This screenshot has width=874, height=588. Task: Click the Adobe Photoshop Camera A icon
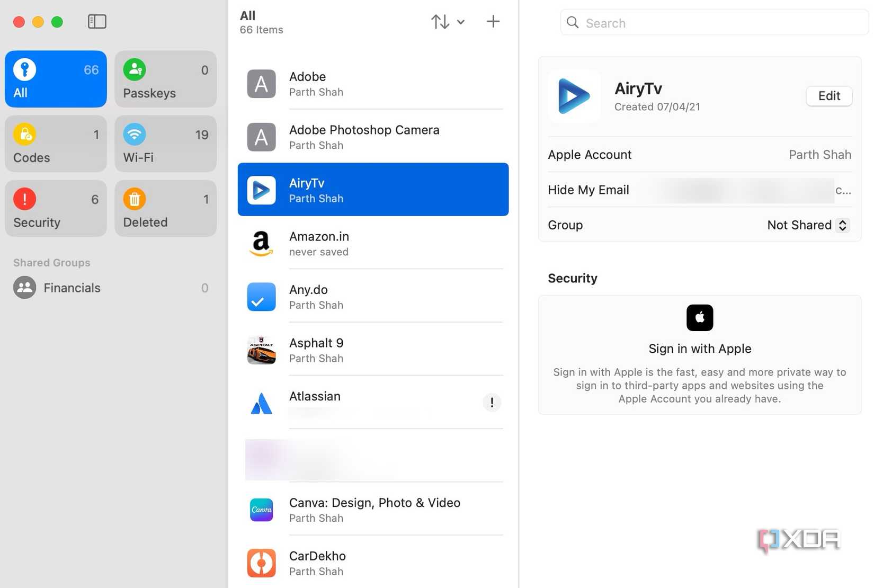pyautogui.click(x=262, y=137)
